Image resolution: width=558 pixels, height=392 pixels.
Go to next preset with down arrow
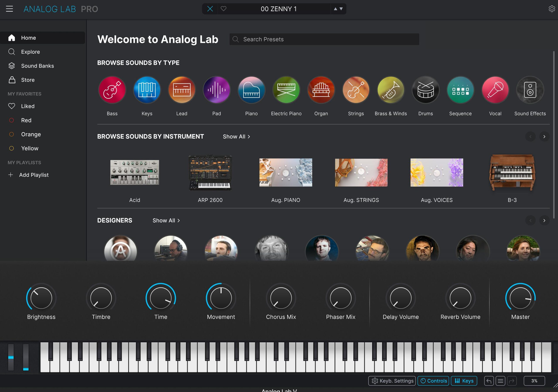(341, 9)
